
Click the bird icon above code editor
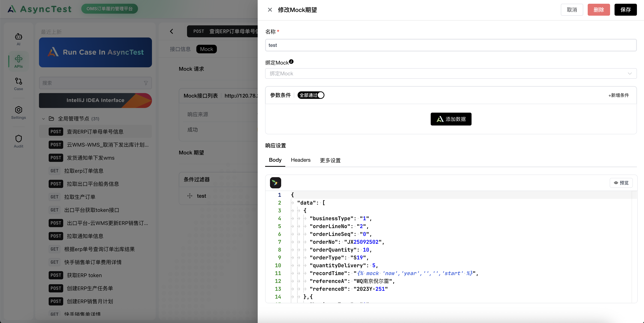(x=275, y=183)
